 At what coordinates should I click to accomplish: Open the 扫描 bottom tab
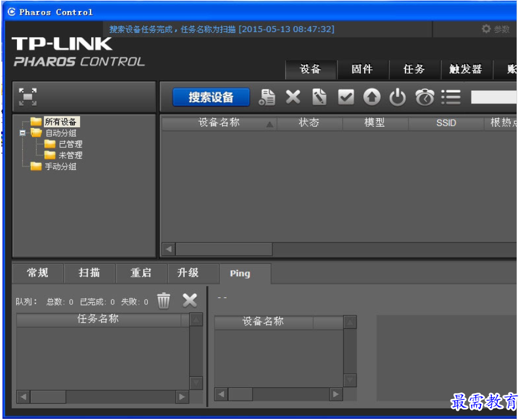pos(89,273)
